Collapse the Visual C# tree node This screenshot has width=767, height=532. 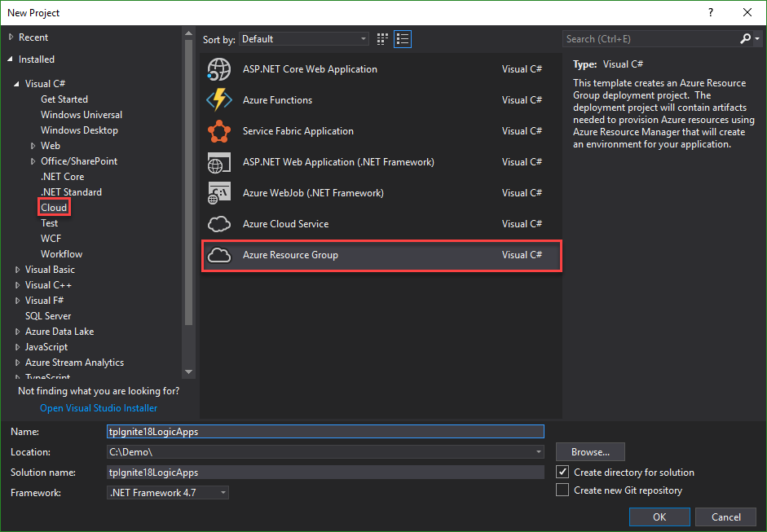(x=18, y=84)
